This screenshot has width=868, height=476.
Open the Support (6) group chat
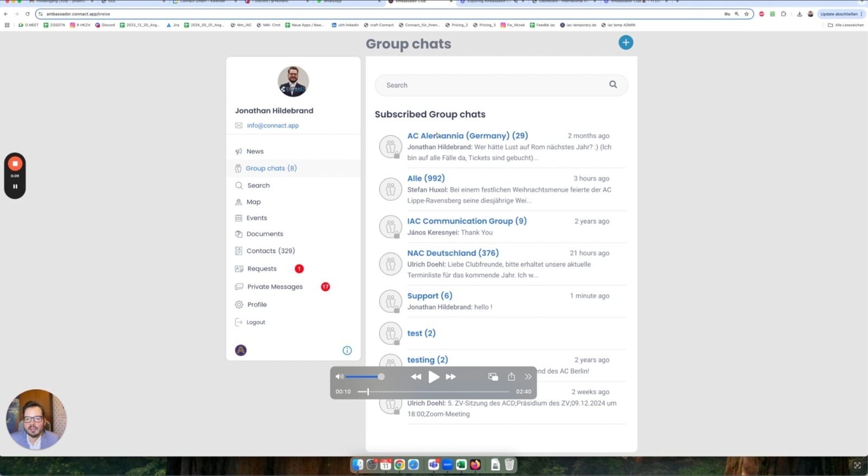(430, 296)
